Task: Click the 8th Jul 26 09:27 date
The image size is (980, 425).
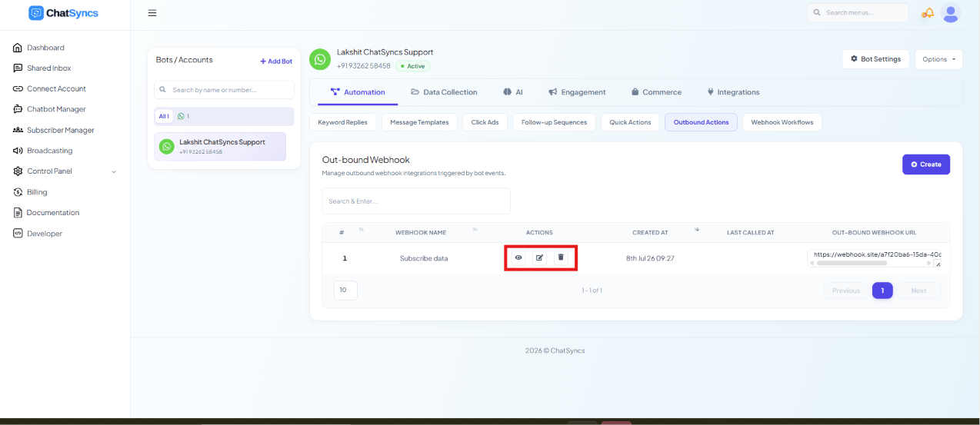Action: (x=650, y=258)
